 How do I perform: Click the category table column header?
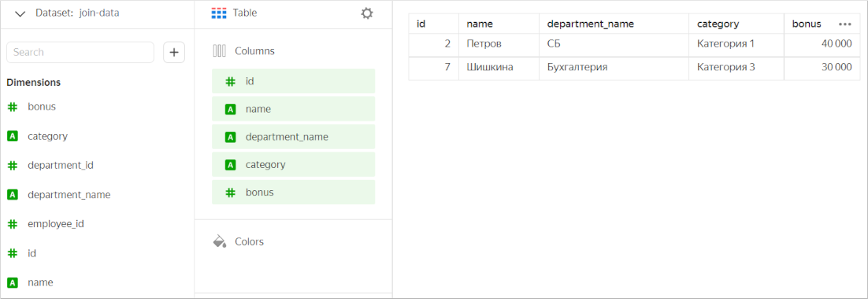coord(718,24)
